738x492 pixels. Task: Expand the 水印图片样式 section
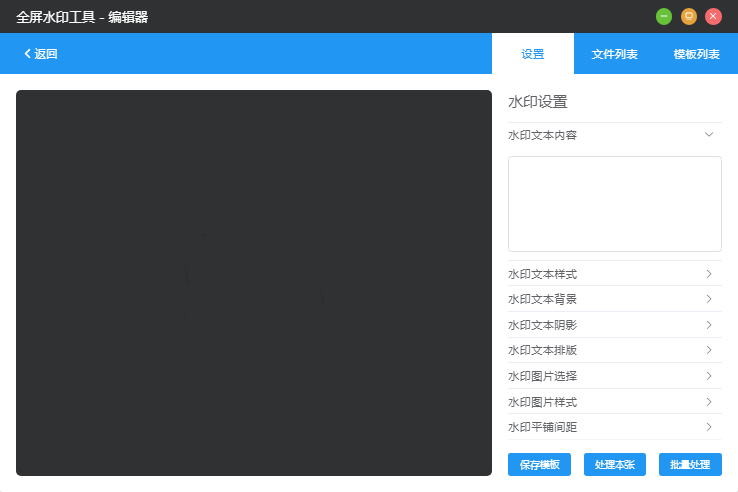pyautogui.click(x=614, y=402)
